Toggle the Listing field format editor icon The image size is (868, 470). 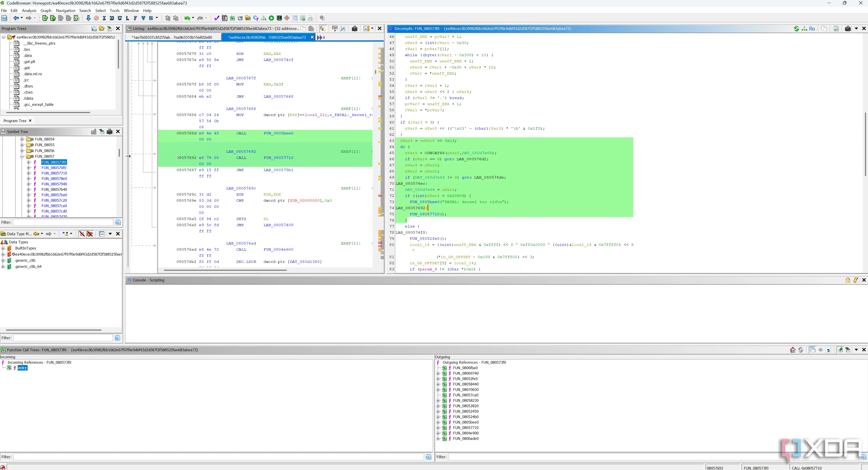click(x=335, y=29)
